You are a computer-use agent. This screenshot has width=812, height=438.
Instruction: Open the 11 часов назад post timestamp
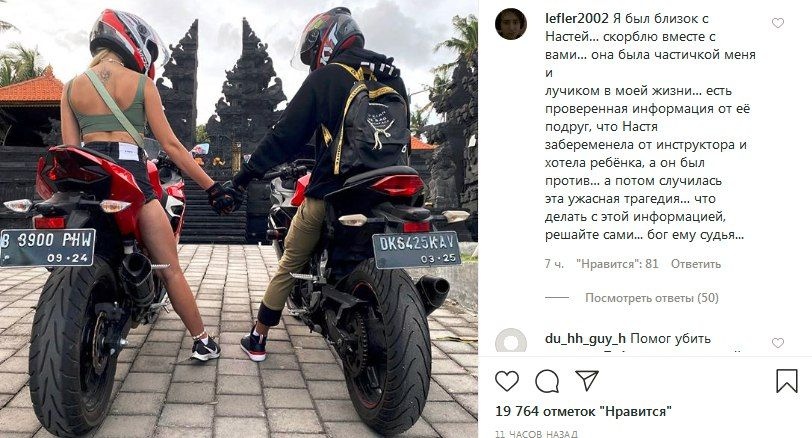click(x=536, y=433)
